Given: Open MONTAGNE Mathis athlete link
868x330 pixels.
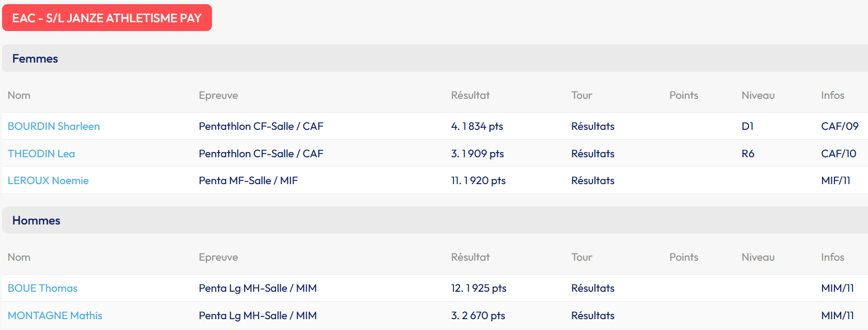Looking at the screenshot, I should (55, 316).
